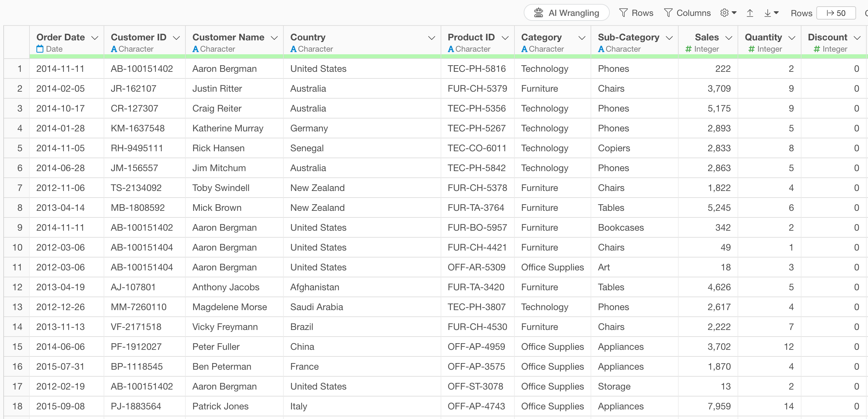868x419 pixels.
Task: Click the Date type icon under Order Date
Action: pyautogui.click(x=40, y=49)
